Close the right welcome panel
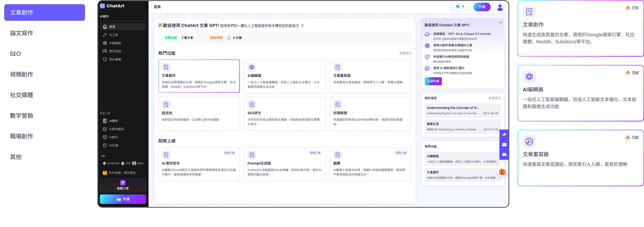Image resolution: width=644 pixels, height=227 pixels. tap(501, 22)
